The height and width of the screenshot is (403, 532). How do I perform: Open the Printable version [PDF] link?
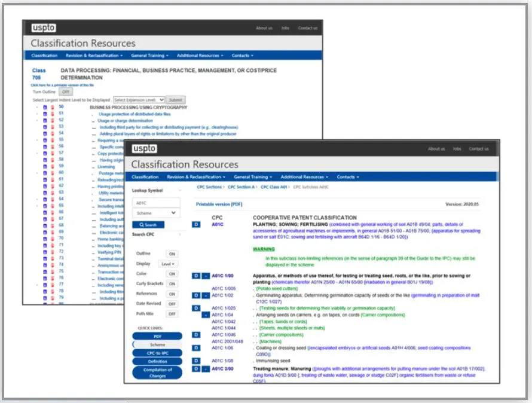pyautogui.click(x=219, y=204)
